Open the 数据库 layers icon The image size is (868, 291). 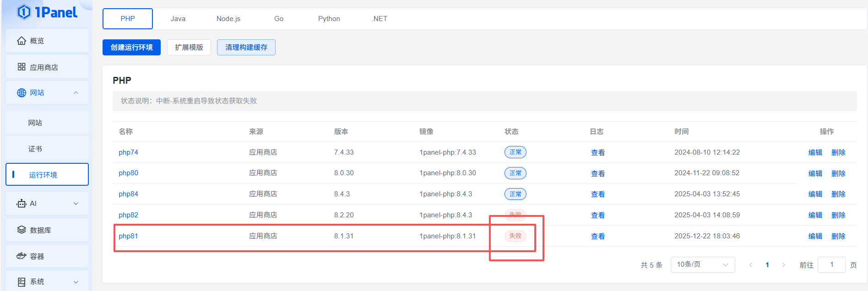coord(22,230)
